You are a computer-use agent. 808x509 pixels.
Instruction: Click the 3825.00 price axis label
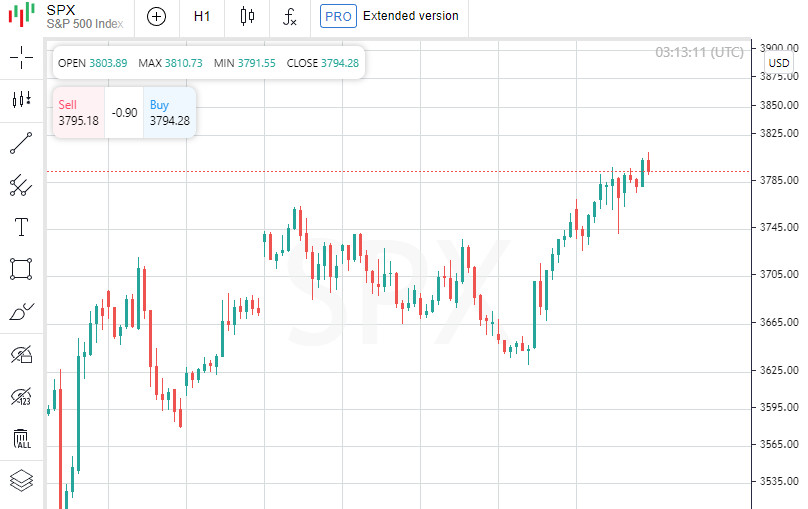click(779, 133)
